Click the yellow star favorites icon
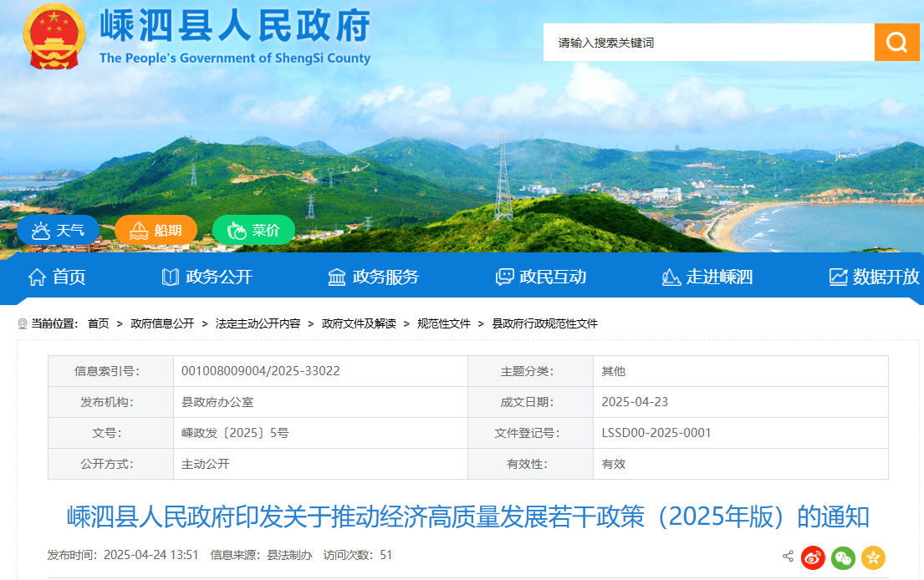The image size is (924, 580). (x=873, y=557)
